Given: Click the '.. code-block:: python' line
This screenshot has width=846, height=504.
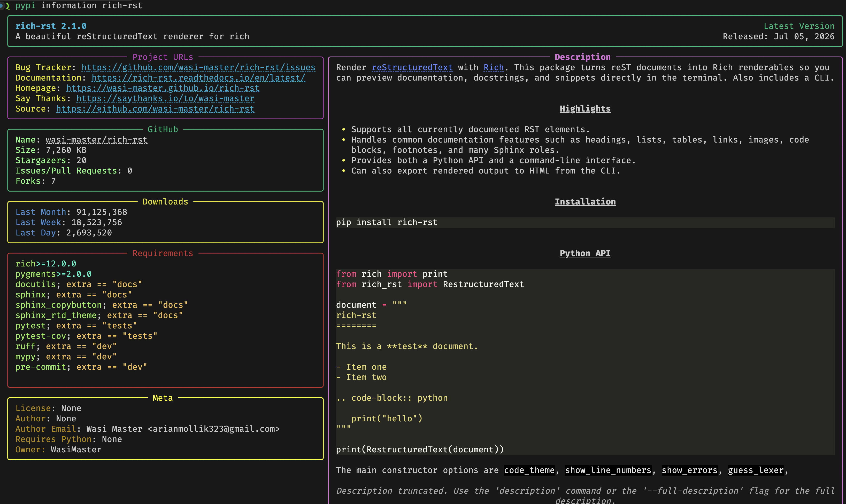Looking at the screenshot, I should (392, 398).
